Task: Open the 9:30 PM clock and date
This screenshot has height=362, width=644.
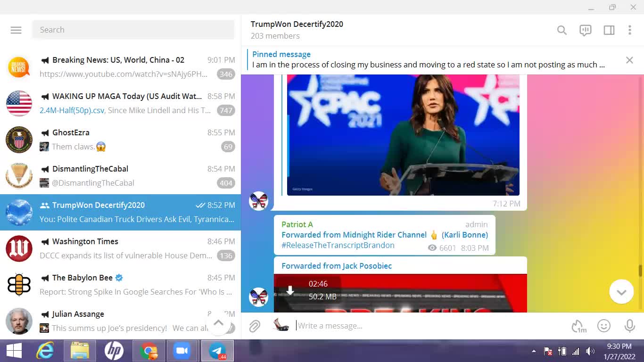Action: [x=619, y=351]
